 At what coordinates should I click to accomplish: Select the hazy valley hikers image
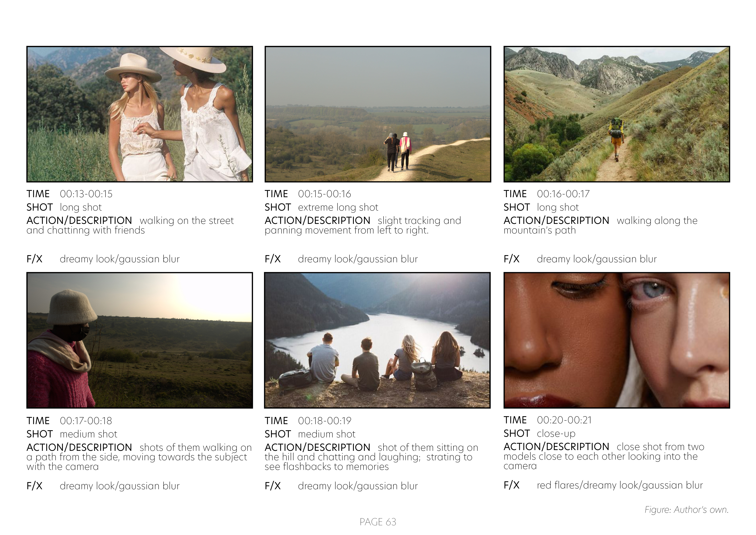pyautogui.click(x=378, y=114)
